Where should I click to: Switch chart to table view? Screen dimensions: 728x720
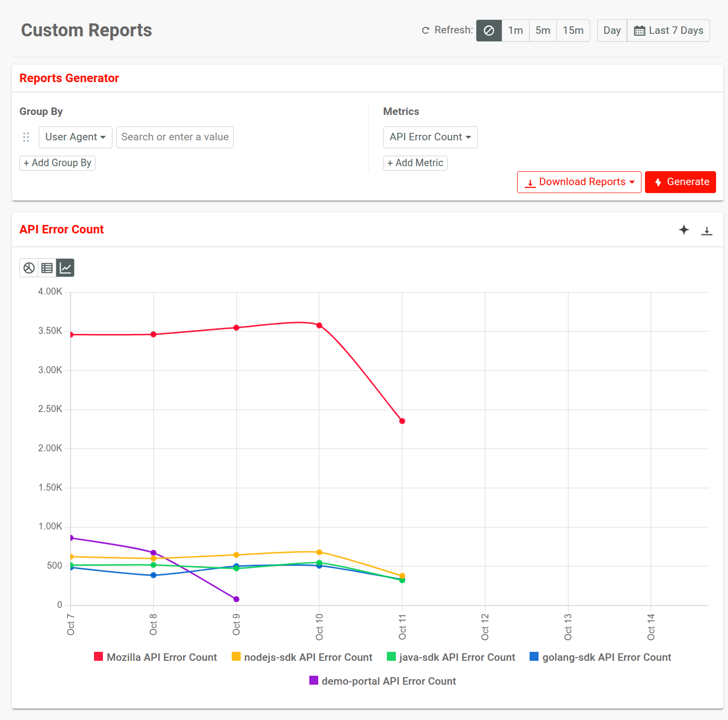47,268
